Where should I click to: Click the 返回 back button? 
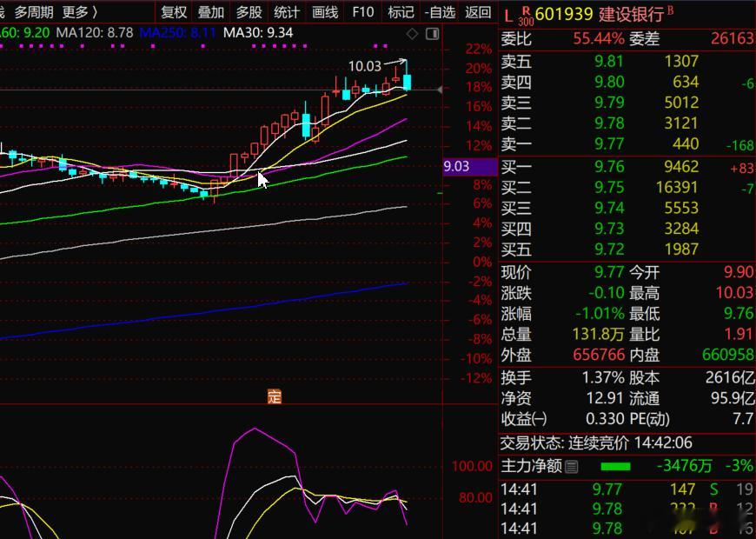pos(478,12)
